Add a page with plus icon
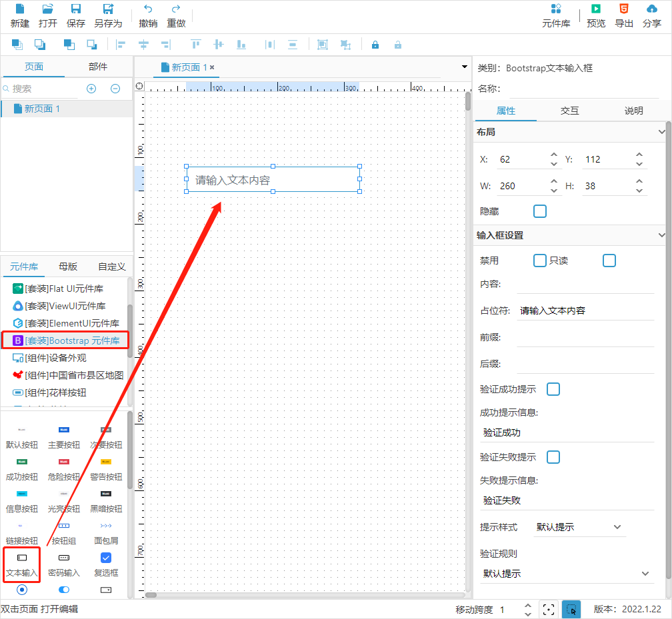Viewport: 672px width, 619px height. (x=91, y=89)
